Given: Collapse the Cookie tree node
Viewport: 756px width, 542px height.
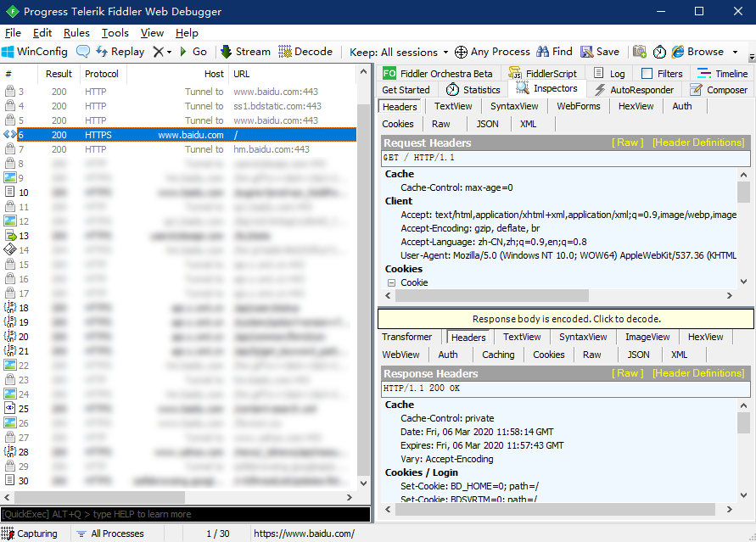Looking at the screenshot, I should click(391, 282).
